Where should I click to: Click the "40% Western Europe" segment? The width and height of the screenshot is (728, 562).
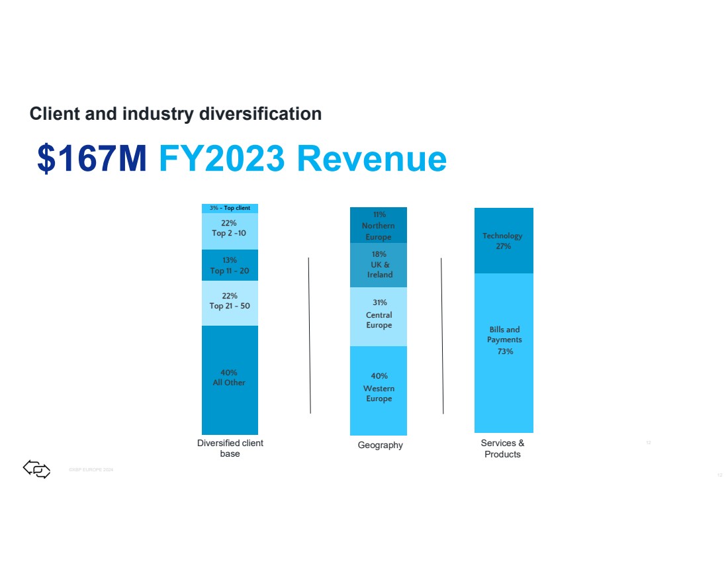tap(379, 391)
